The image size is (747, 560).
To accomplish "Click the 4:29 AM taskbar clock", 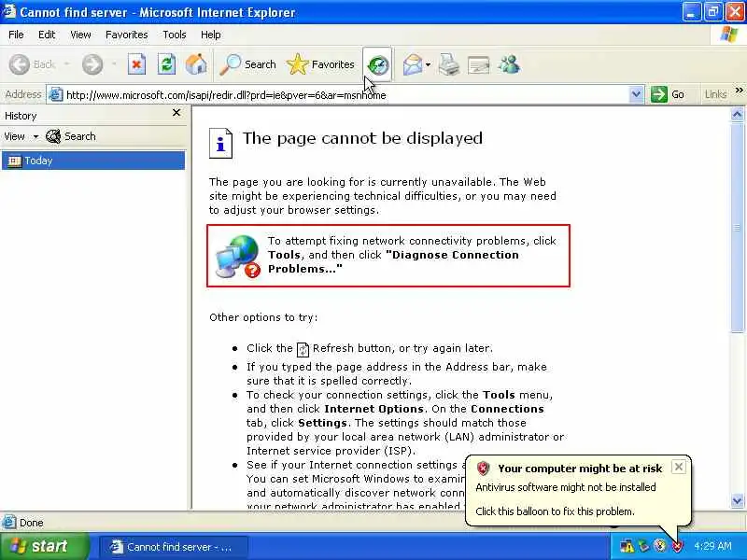I will tap(712, 546).
